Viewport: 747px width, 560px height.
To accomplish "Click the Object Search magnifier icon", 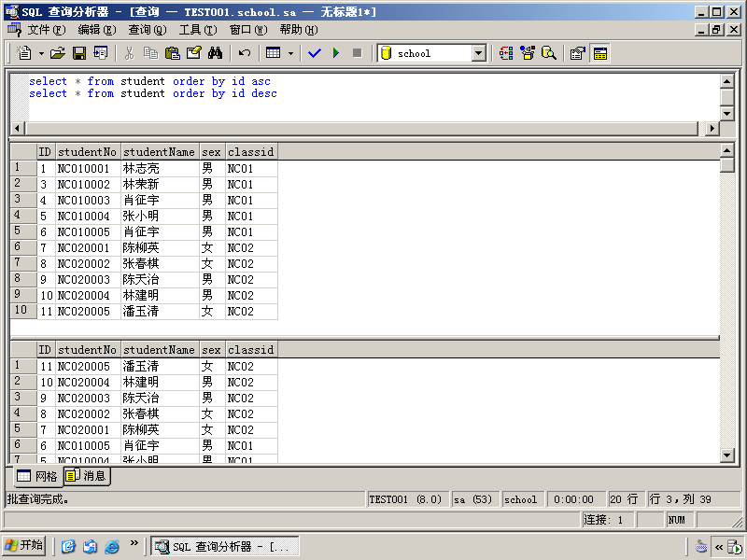I will pos(549,53).
